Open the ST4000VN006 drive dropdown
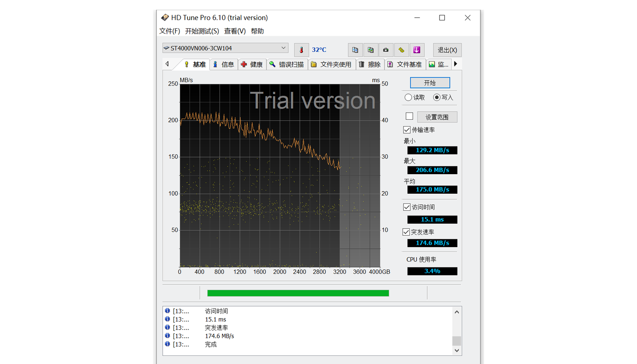The image size is (637, 364). [225, 48]
